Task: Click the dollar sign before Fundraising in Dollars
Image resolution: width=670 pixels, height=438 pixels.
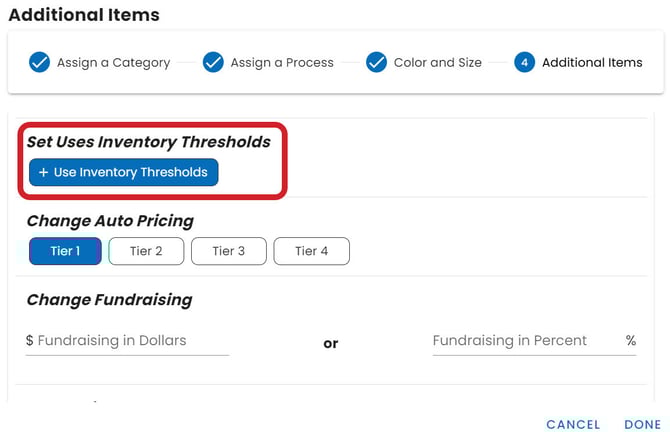Action: coord(30,341)
